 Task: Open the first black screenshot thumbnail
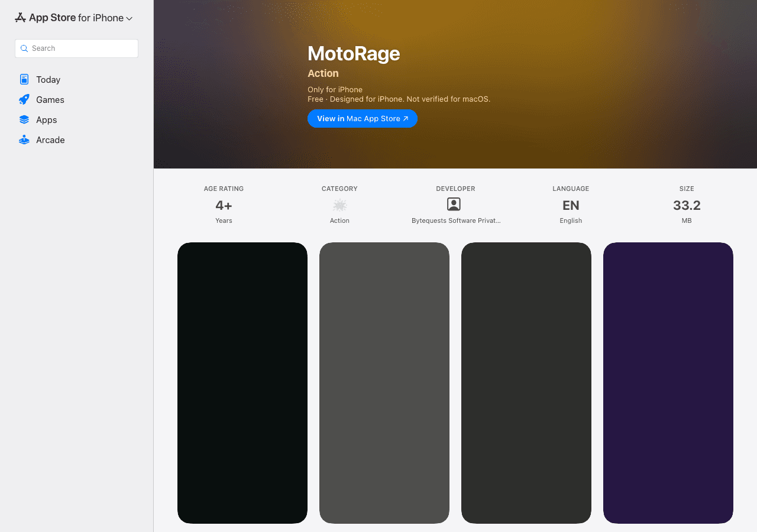pyautogui.click(x=242, y=383)
